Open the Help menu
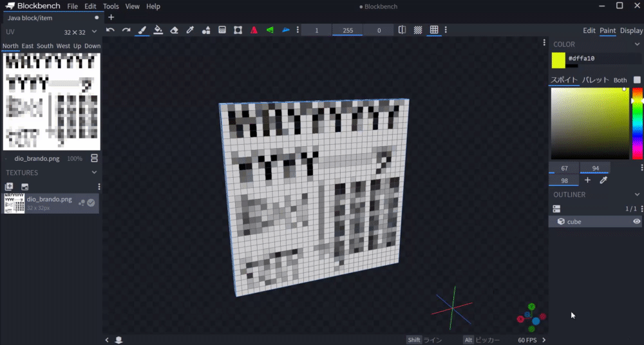 click(x=153, y=6)
